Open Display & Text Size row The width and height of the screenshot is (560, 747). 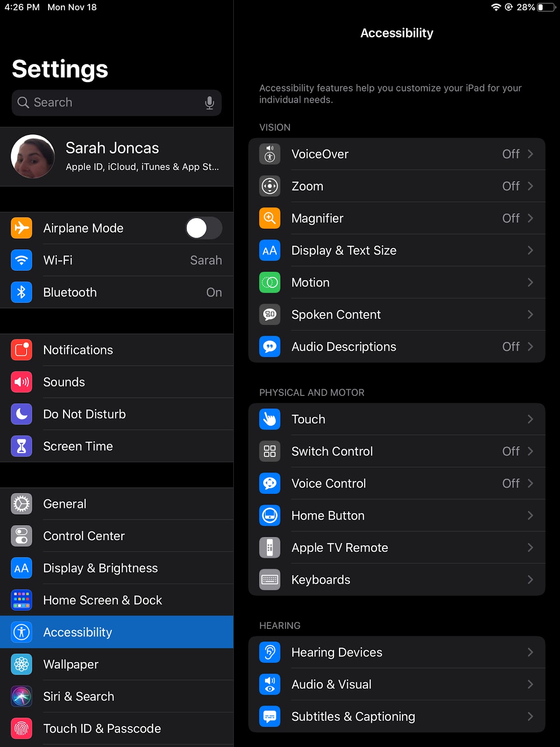point(397,250)
